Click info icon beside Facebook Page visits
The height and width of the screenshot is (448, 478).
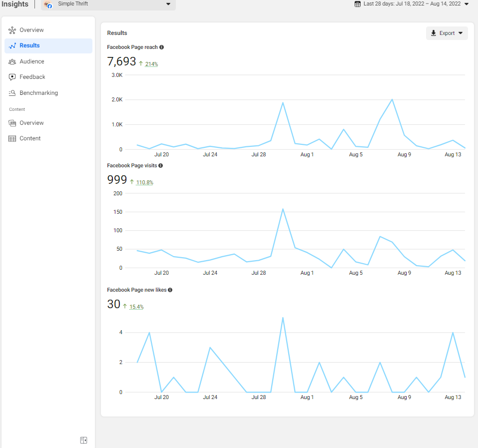(160, 165)
